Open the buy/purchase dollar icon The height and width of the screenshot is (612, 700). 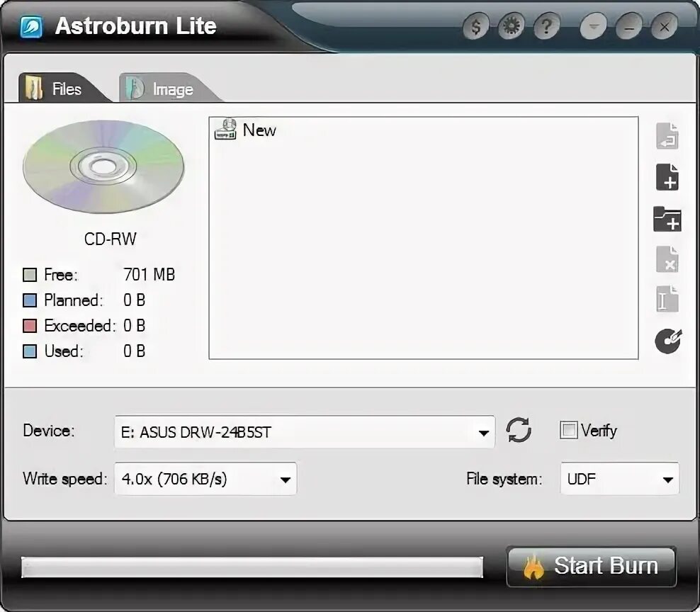pos(476,27)
